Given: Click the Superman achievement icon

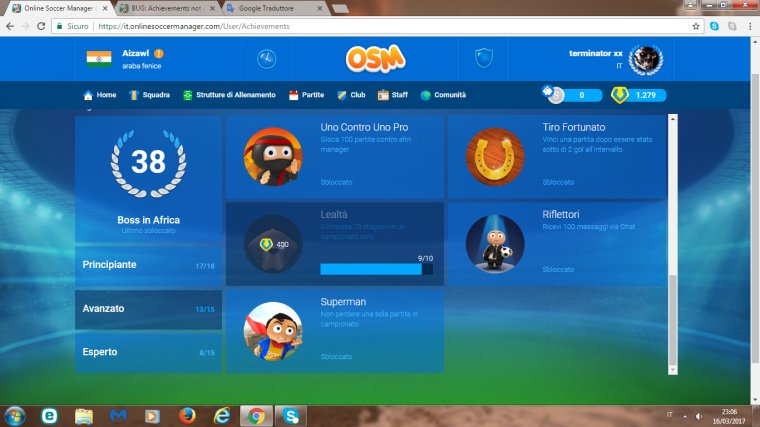Looking at the screenshot, I should (x=273, y=331).
